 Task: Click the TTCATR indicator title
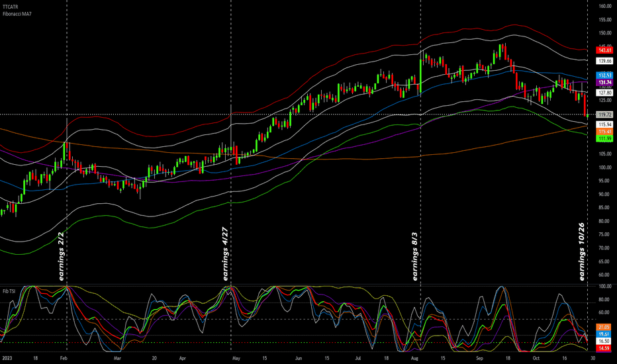click(10, 7)
